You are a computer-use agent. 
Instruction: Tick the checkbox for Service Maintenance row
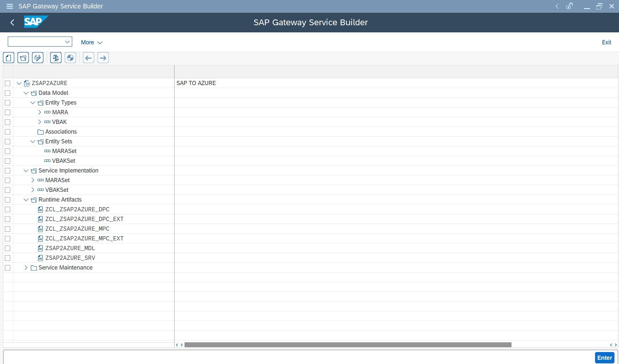[8, 268]
